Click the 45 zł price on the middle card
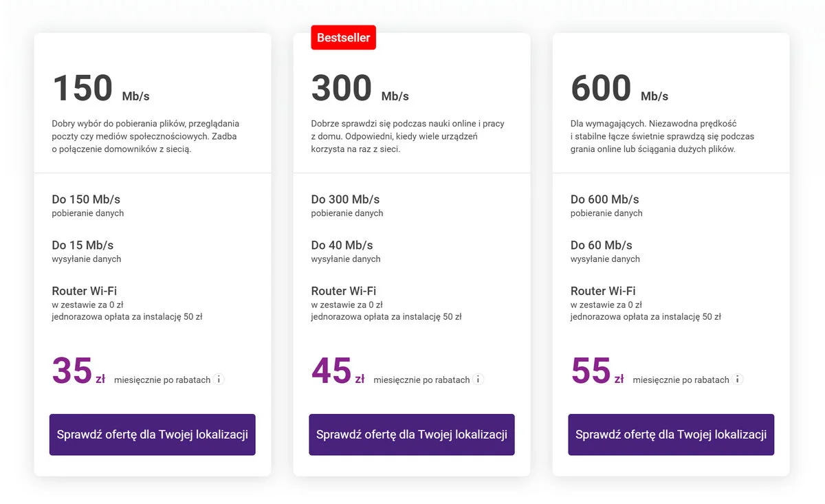The width and height of the screenshot is (825, 504). [x=331, y=371]
